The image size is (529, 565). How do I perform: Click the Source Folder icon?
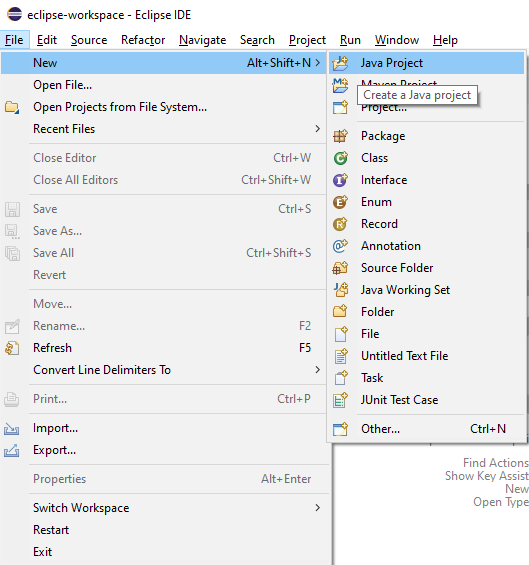coord(340,268)
